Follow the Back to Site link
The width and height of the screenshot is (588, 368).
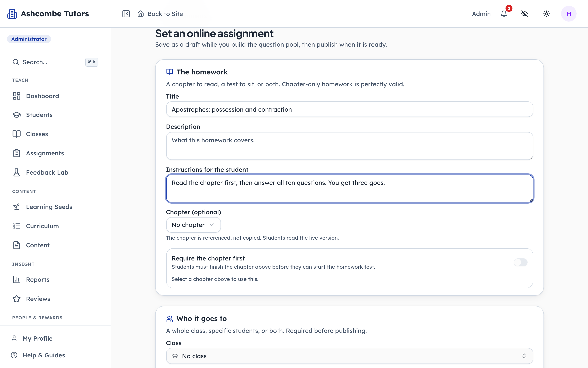(160, 14)
